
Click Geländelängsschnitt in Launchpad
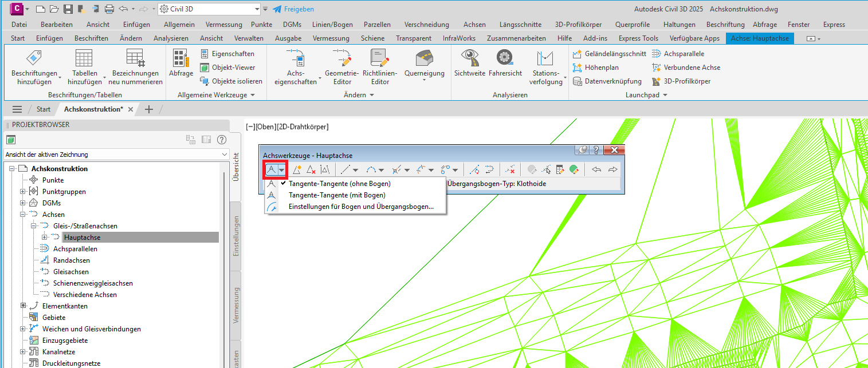click(610, 54)
